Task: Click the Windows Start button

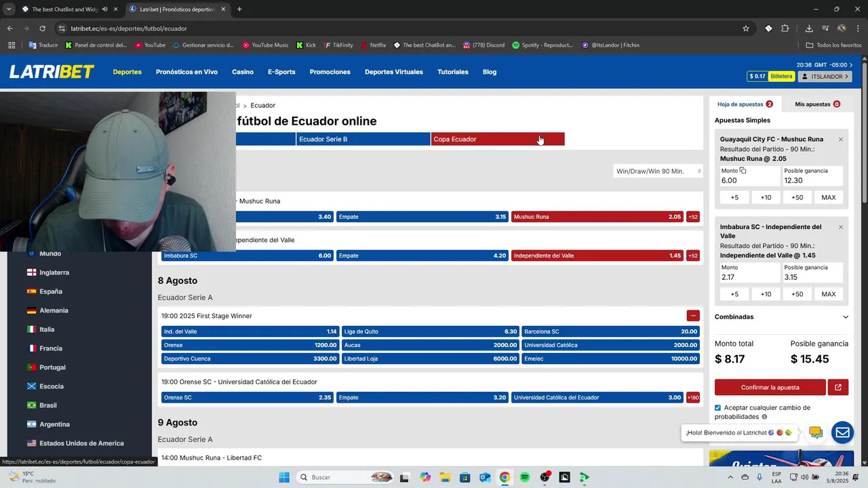Action: pos(284,477)
